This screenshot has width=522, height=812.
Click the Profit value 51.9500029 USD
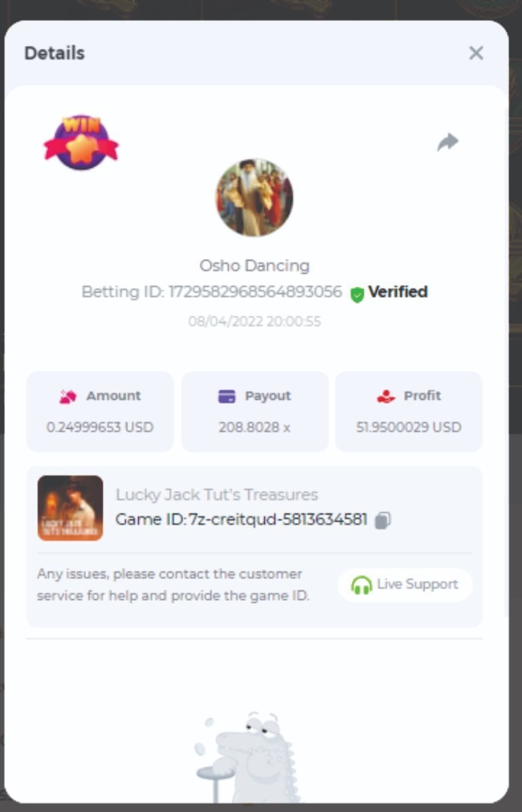click(409, 427)
